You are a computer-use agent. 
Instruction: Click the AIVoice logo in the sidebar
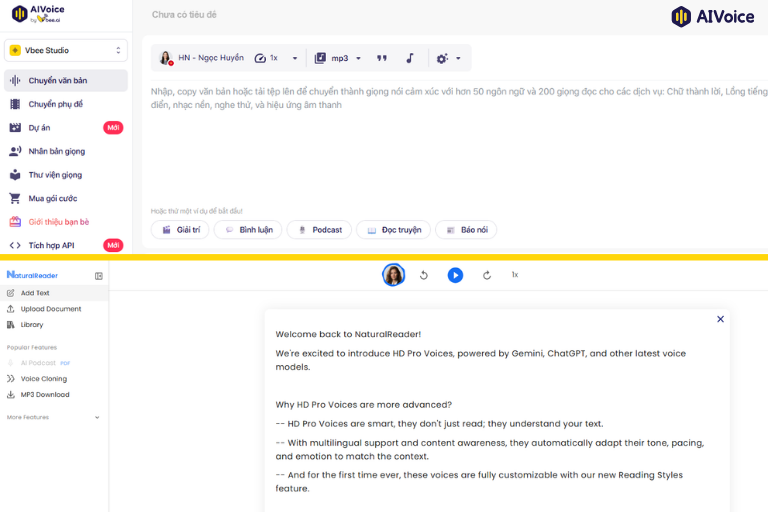click(x=38, y=13)
